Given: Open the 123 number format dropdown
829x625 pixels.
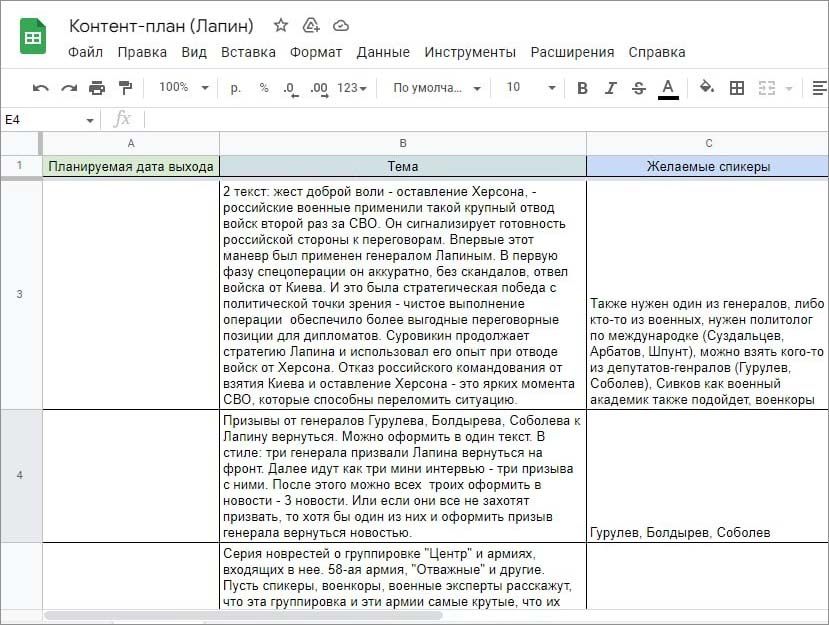Looking at the screenshot, I should tap(352, 88).
